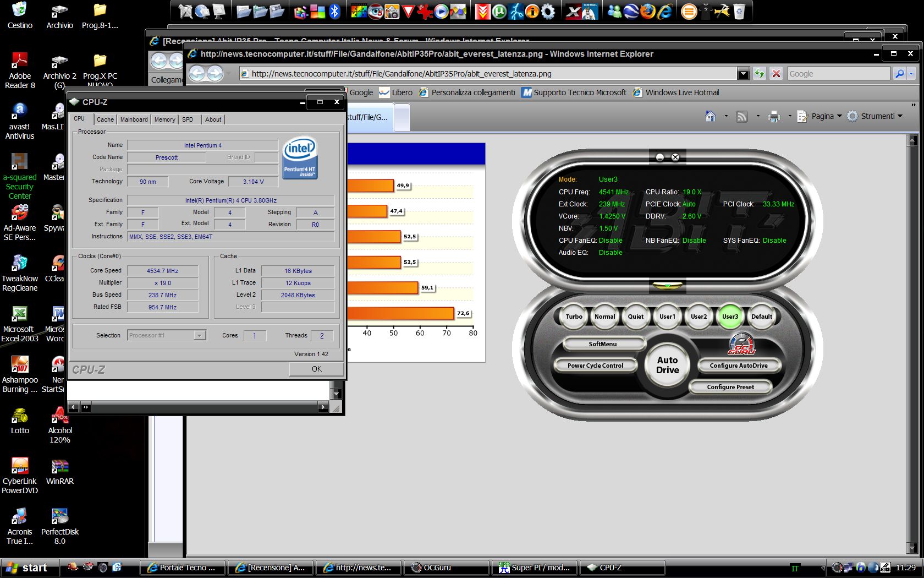This screenshot has height=578, width=924.
Task: Toggle Auto Drive in OC Guru
Action: pos(667,365)
